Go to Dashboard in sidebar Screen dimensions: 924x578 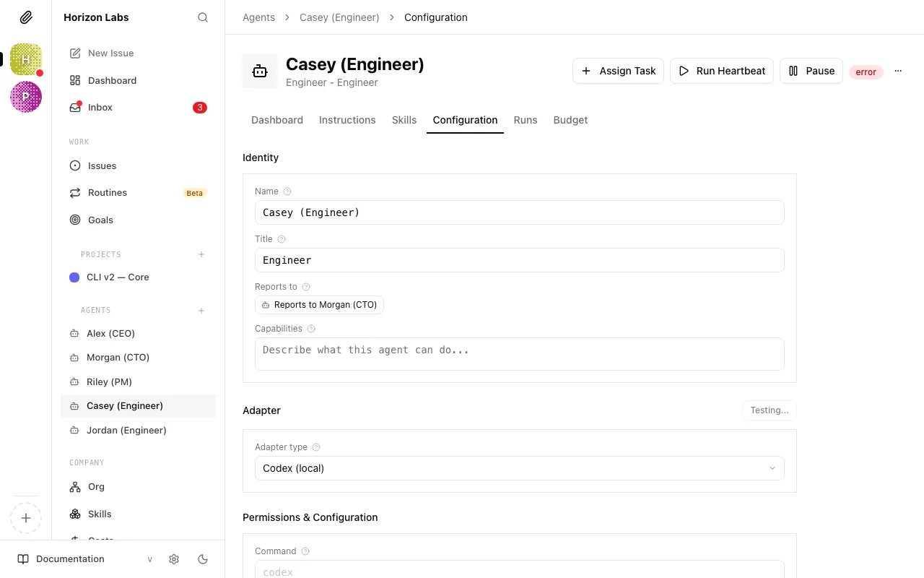(139, 80)
